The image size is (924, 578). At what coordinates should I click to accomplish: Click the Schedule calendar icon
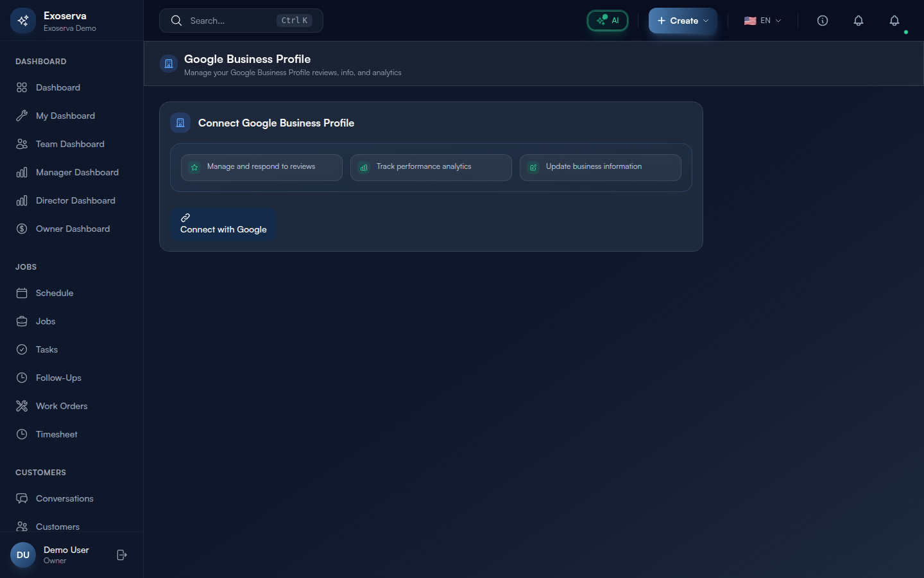tap(22, 293)
